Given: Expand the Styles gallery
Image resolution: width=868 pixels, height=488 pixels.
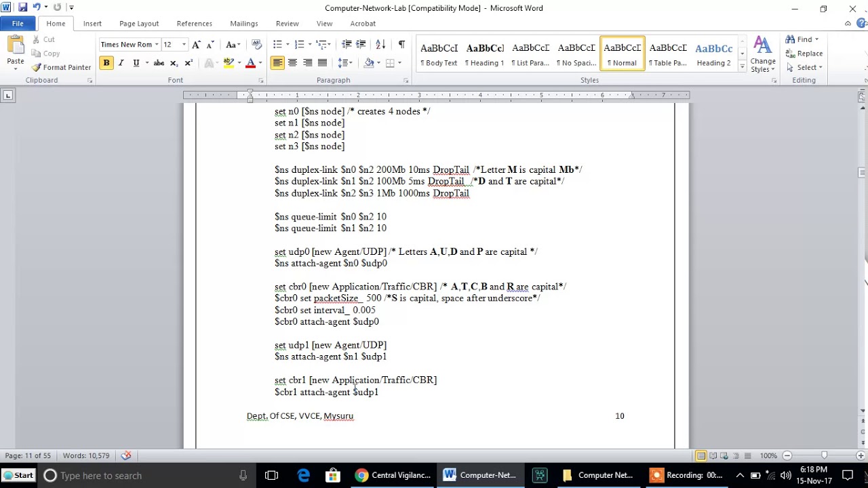Looking at the screenshot, I should pyautogui.click(x=742, y=67).
